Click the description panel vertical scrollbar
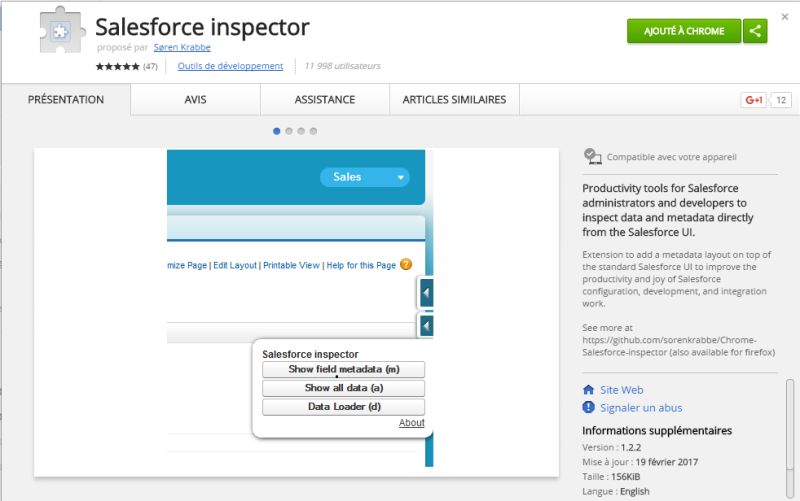 (x=790, y=438)
